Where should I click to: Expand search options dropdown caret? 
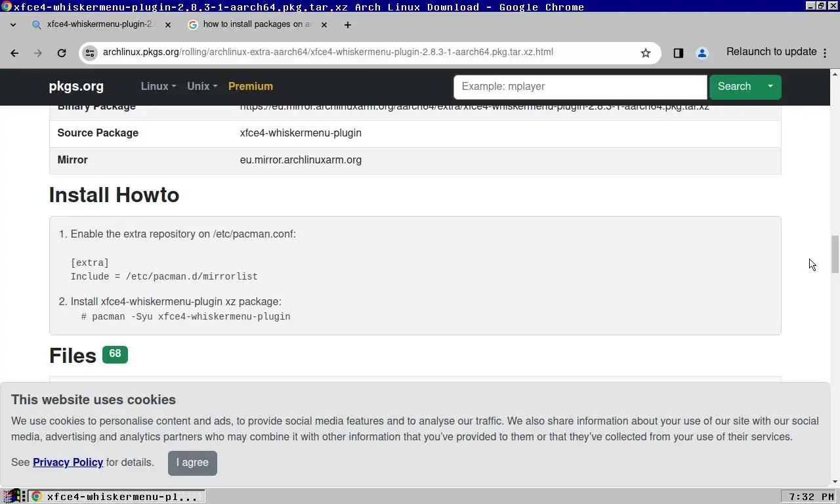point(770,87)
